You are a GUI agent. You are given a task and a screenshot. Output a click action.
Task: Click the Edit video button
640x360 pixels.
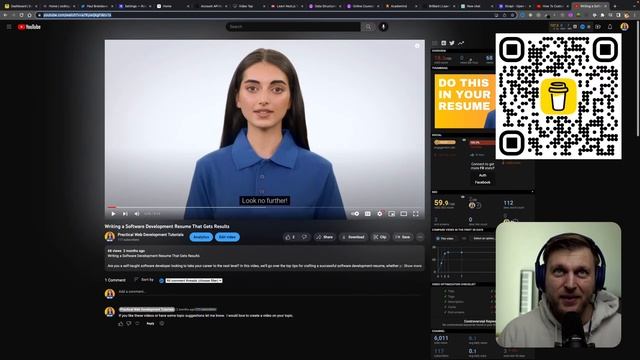pos(227,237)
